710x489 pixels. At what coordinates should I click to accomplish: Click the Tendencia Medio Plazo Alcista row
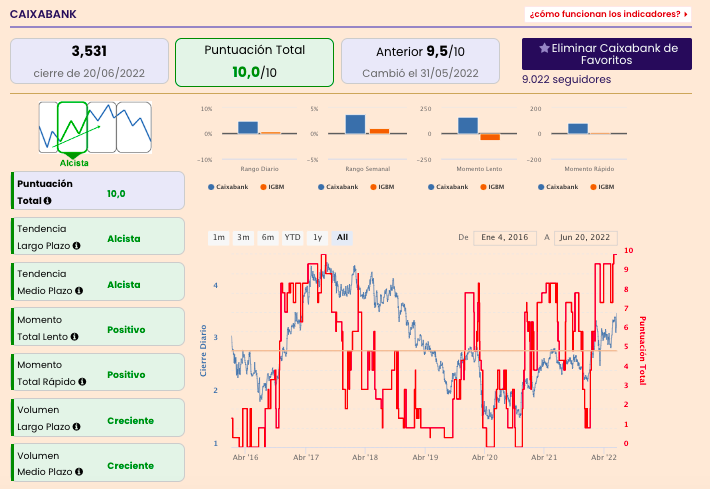point(98,282)
